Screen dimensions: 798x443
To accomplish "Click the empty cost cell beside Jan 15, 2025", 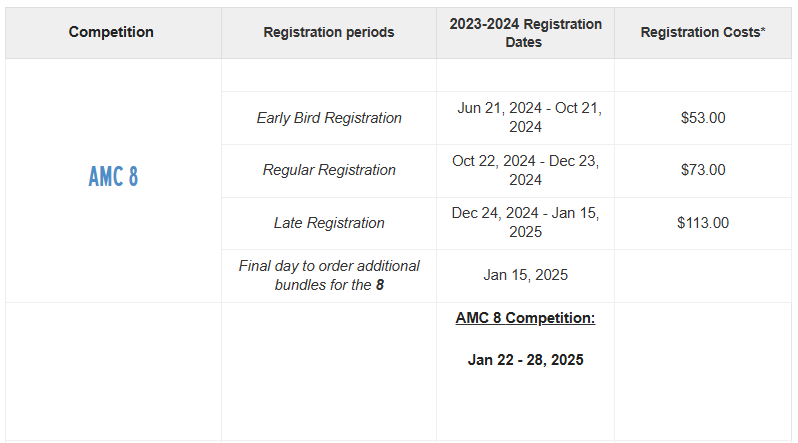I will (x=703, y=276).
